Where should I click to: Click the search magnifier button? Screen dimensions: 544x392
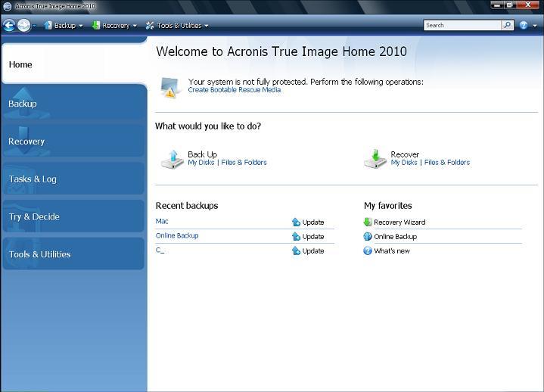tap(507, 25)
